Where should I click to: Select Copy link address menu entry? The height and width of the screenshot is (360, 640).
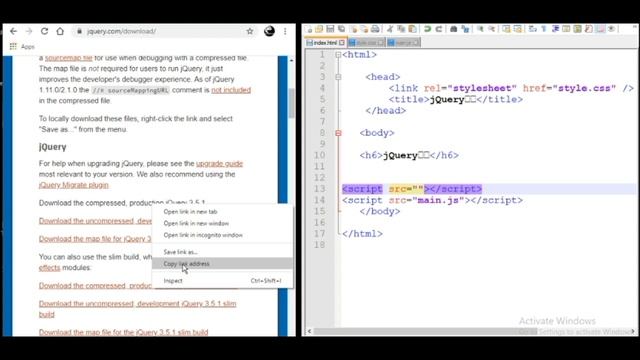(222, 264)
